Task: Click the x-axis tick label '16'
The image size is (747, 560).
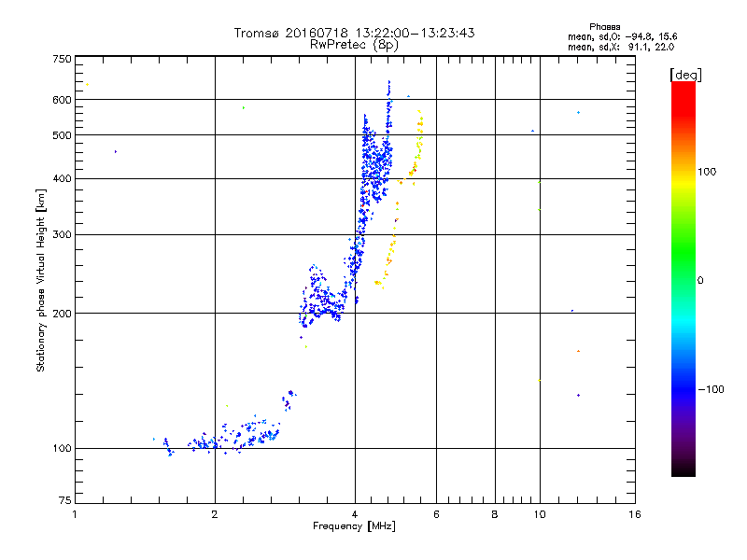Action: (x=635, y=514)
